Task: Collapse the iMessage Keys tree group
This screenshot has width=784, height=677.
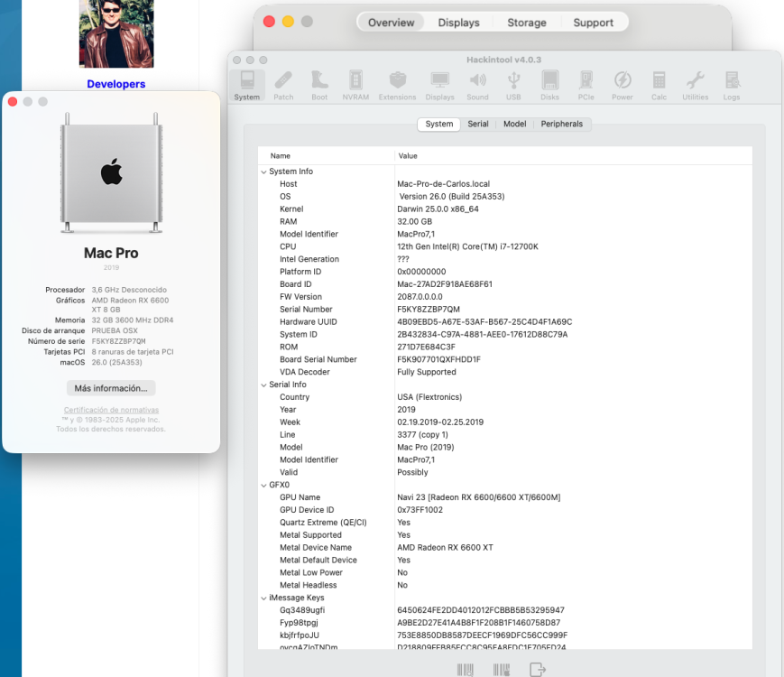Action: pyautogui.click(x=263, y=598)
